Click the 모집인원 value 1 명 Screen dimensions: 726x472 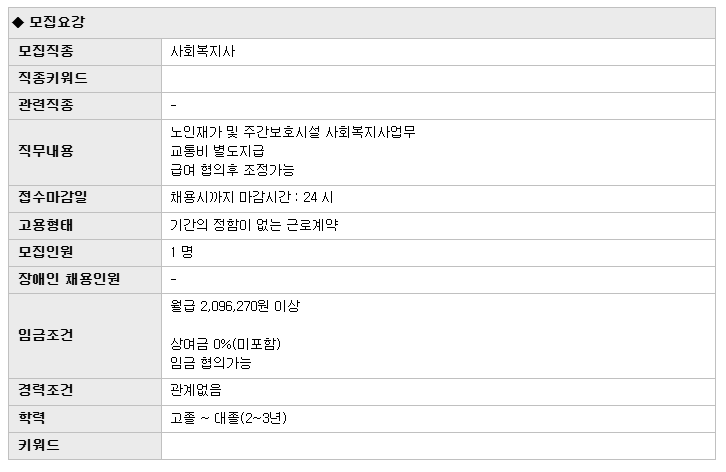[182, 252]
